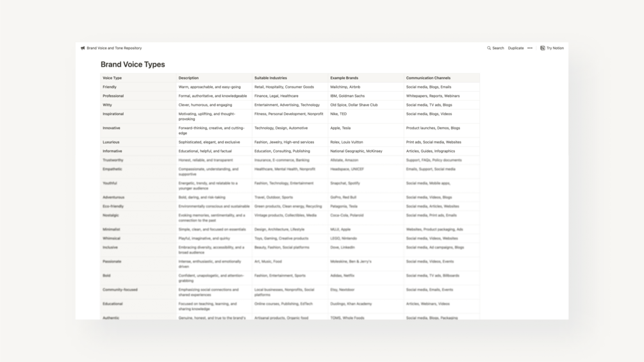This screenshot has width=644, height=362.
Task: Click the Voice Type column header
Action: [138, 78]
